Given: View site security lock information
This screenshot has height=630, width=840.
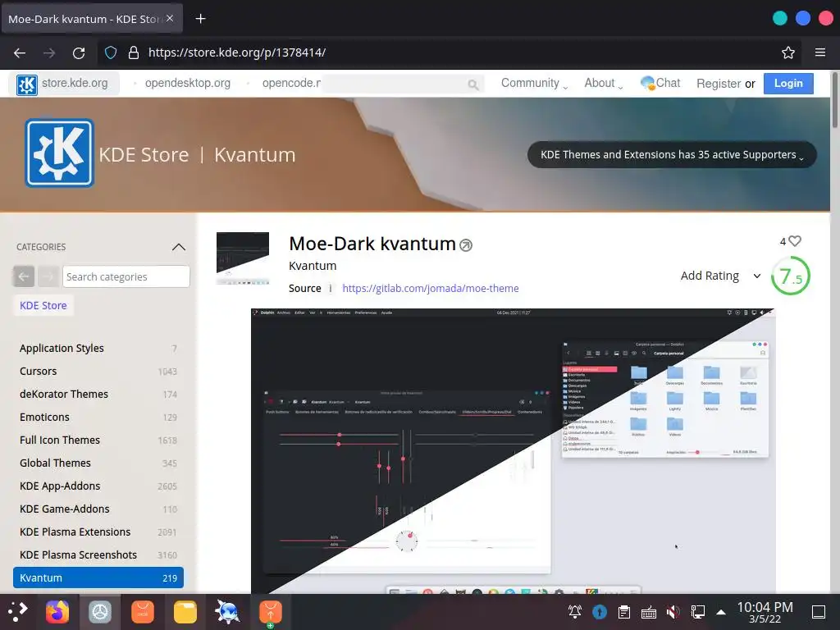Looking at the screenshot, I should tap(134, 52).
